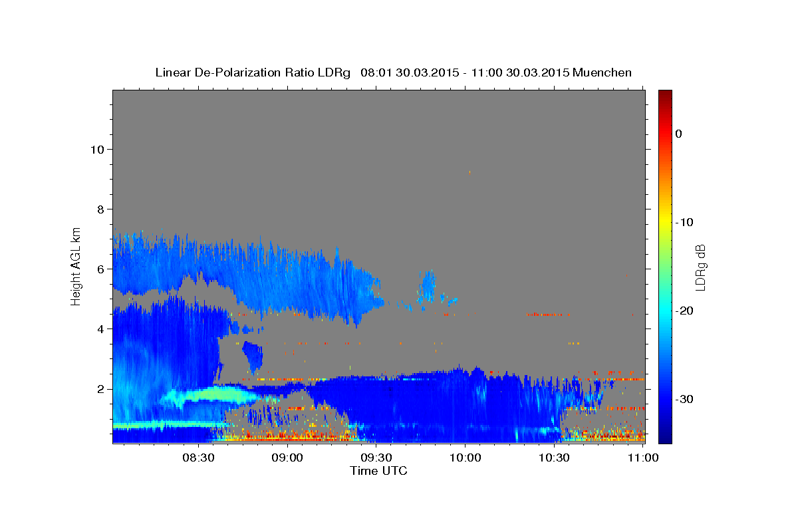Click the colorbar value -20
This screenshot has height=532, width=798.
click(x=684, y=311)
